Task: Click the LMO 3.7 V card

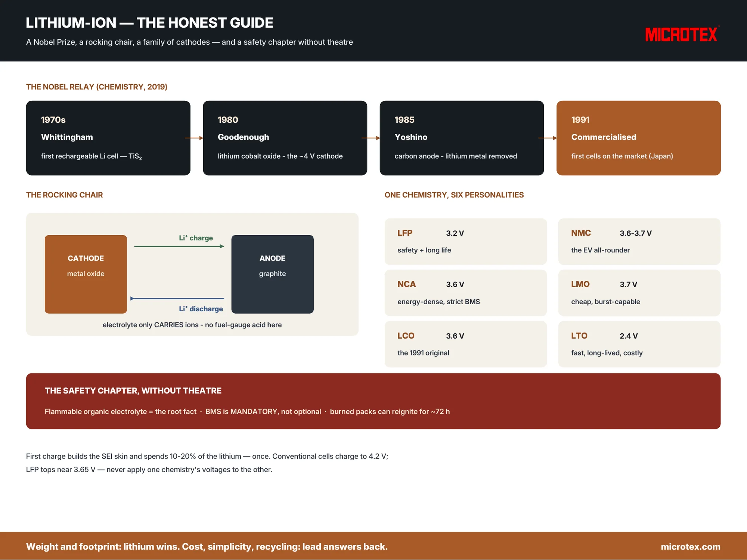Action: tap(639, 293)
